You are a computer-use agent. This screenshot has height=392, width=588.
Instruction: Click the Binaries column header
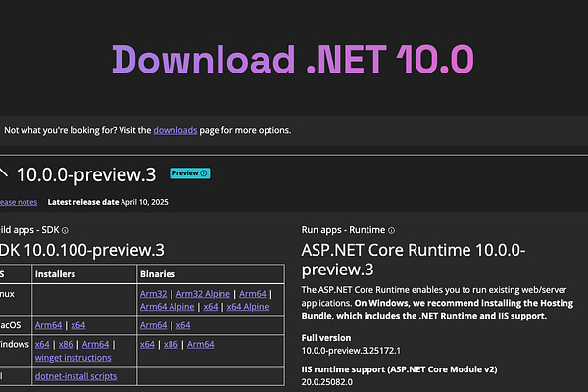[158, 274]
